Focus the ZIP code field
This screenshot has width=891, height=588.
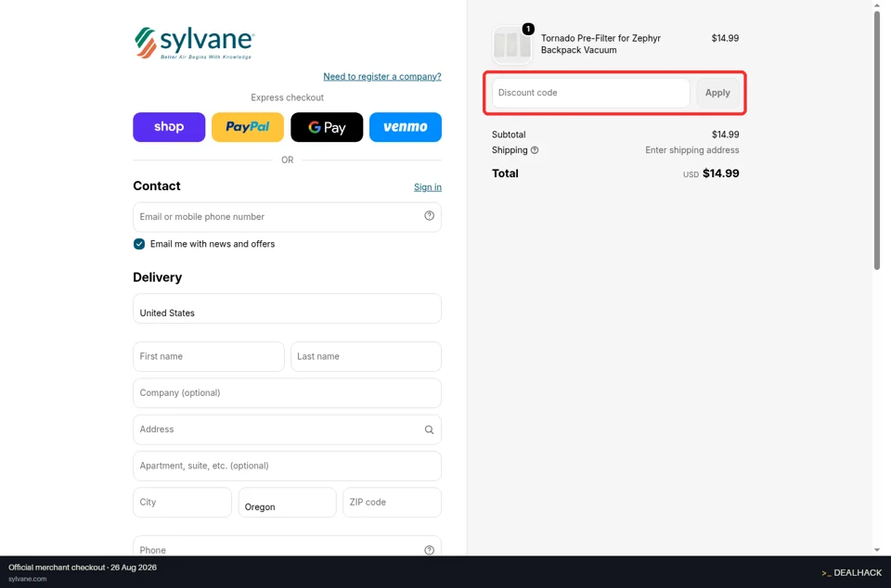pos(392,503)
